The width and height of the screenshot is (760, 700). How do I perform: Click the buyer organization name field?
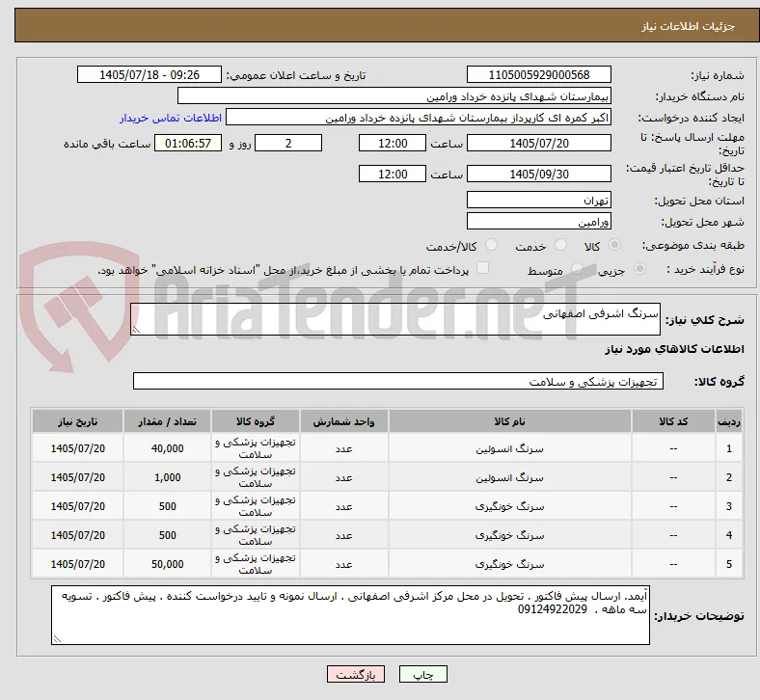pyautogui.click(x=394, y=95)
